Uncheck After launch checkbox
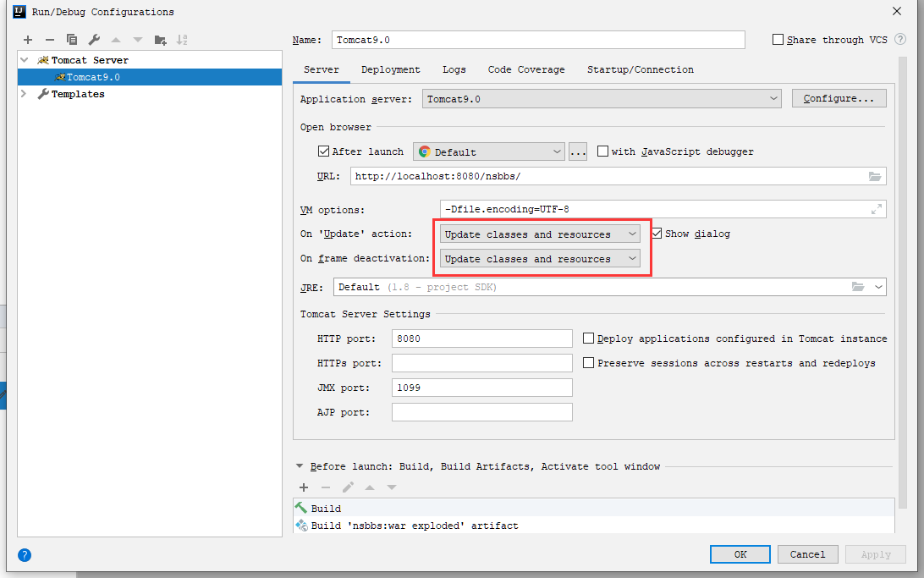Image resolution: width=924 pixels, height=578 pixels. 323,151
